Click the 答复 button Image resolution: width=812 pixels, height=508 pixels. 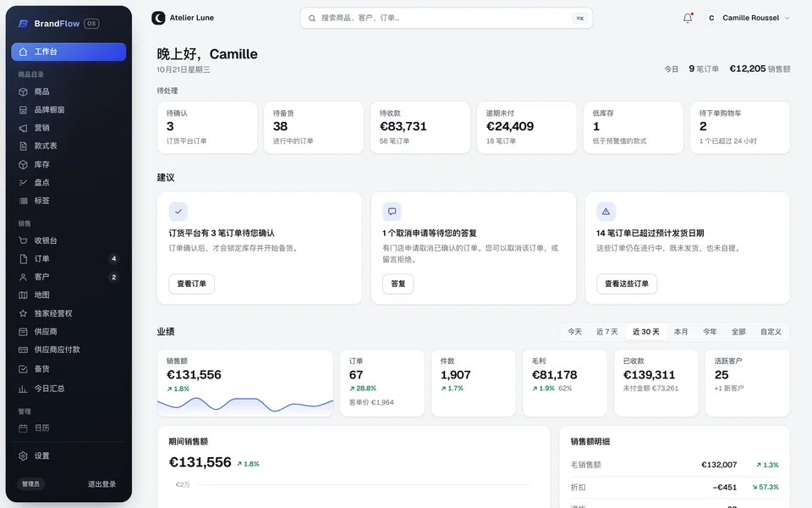398,284
